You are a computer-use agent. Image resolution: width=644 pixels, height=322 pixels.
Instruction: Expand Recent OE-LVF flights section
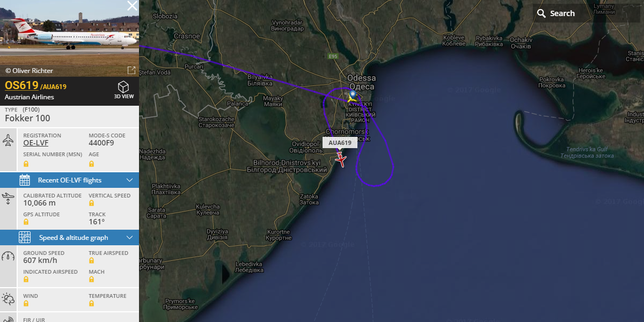pyautogui.click(x=70, y=180)
